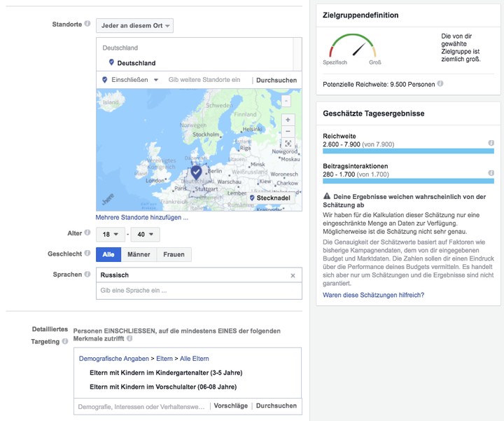The height and width of the screenshot is (421, 504).
Task: Remove Russisch language with X
Action: point(293,275)
